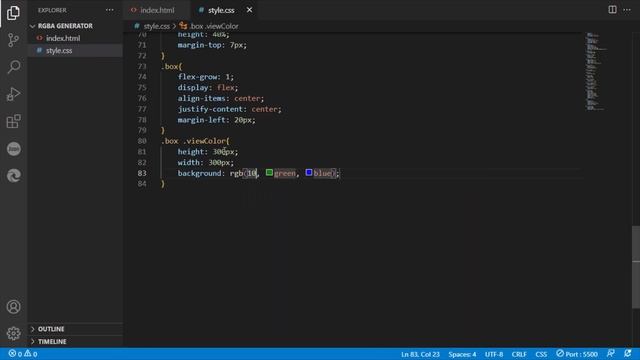Click line number 80 in gutter
Image resolution: width=640 pixels, height=360 pixels.
(142, 141)
